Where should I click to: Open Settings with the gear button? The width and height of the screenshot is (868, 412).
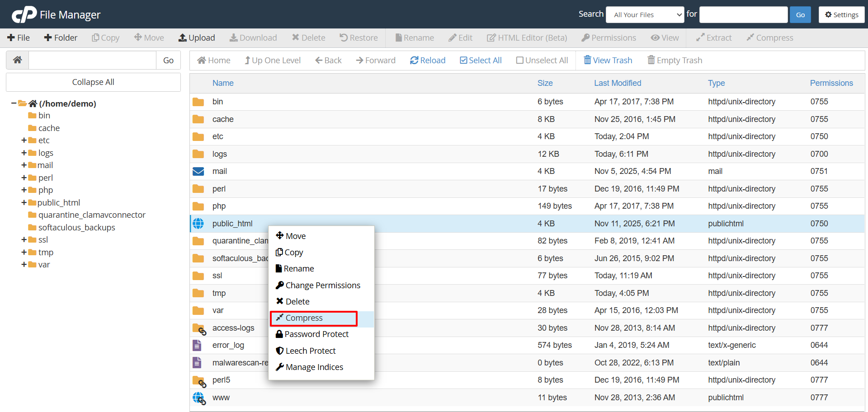click(841, 14)
